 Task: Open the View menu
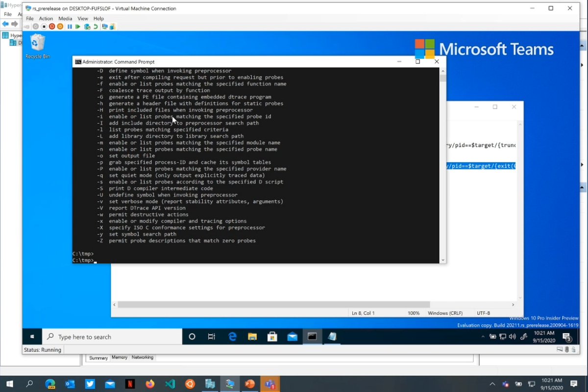[x=83, y=19]
